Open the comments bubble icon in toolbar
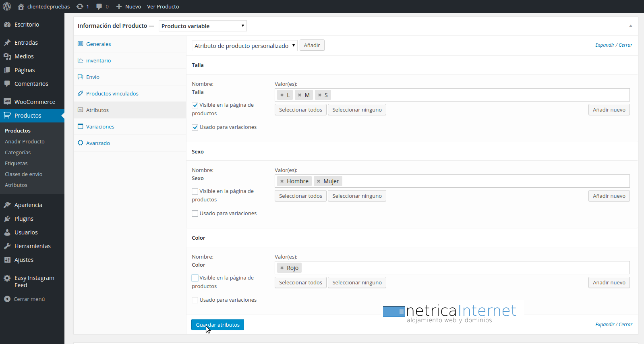 click(99, 6)
